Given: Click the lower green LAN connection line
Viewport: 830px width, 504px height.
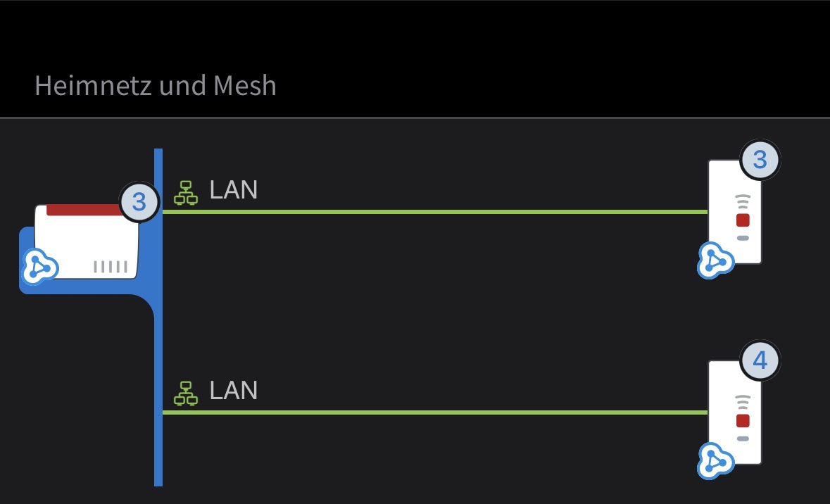Looking at the screenshot, I should click(x=435, y=412).
